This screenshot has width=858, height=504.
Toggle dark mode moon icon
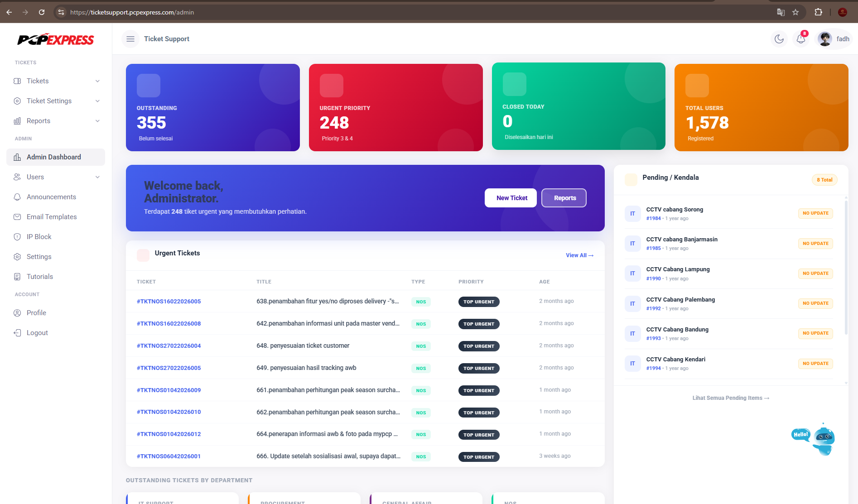point(779,39)
